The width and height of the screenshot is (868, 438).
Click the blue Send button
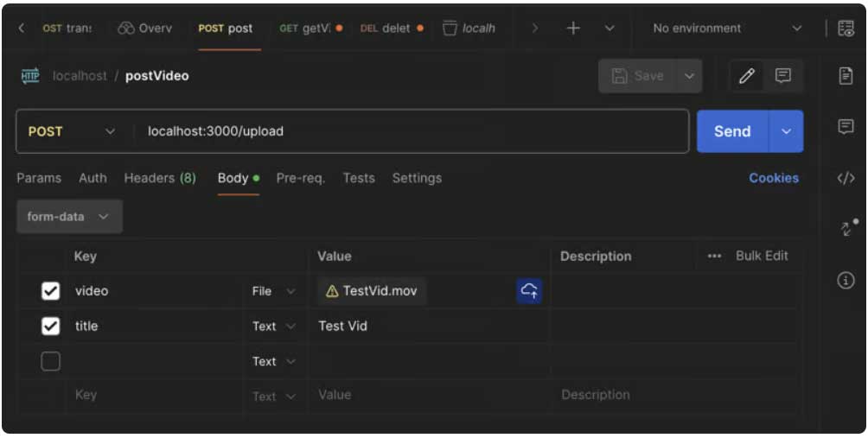[x=732, y=131]
